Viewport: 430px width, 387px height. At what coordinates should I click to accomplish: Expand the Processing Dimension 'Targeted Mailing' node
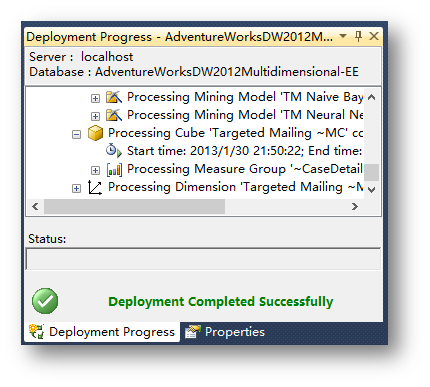point(76,188)
